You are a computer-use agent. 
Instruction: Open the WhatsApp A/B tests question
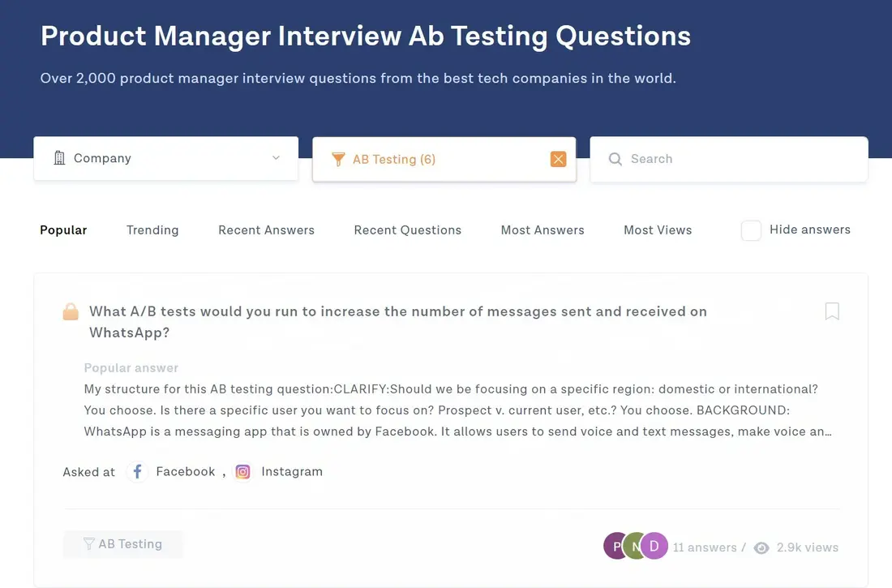coord(397,322)
